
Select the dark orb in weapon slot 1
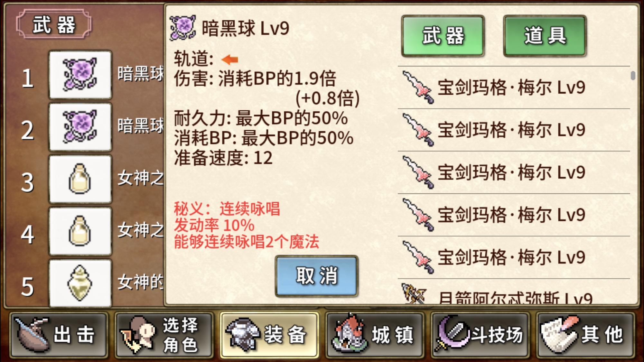[80, 75]
